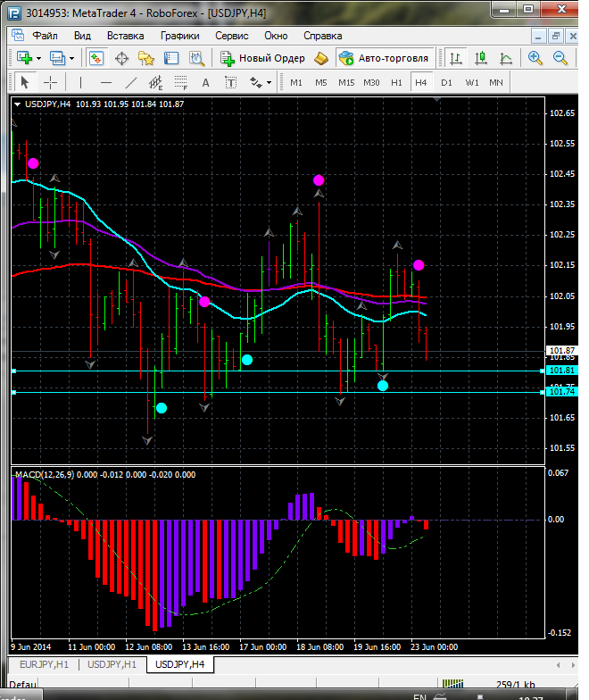The height and width of the screenshot is (700, 589).
Task: Open the Сервис menu
Action: [x=232, y=36]
